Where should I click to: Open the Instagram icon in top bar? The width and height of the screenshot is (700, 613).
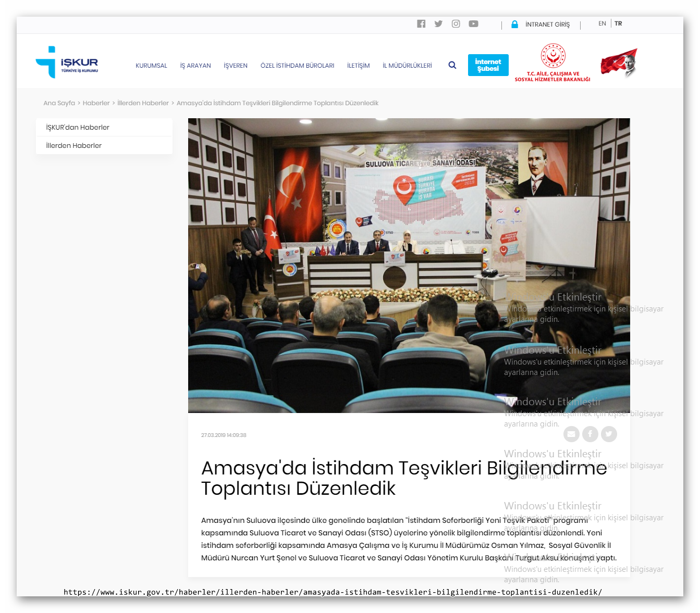[x=456, y=24]
